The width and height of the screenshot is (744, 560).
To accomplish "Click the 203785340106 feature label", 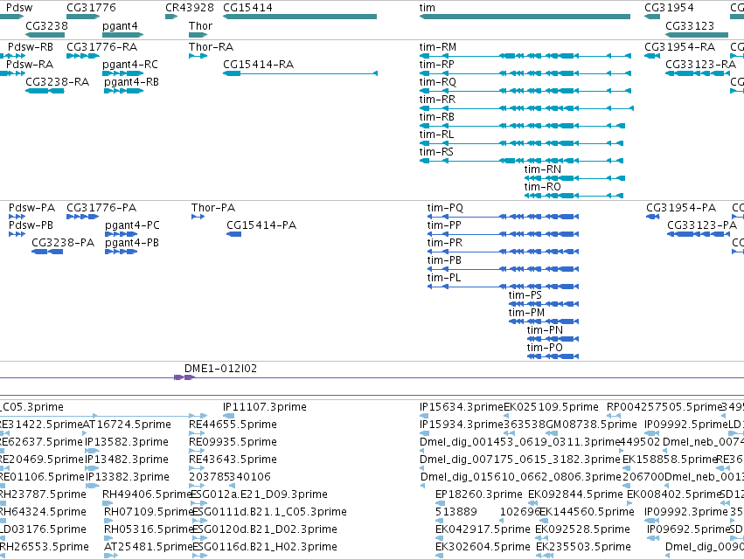I will 230,477.
